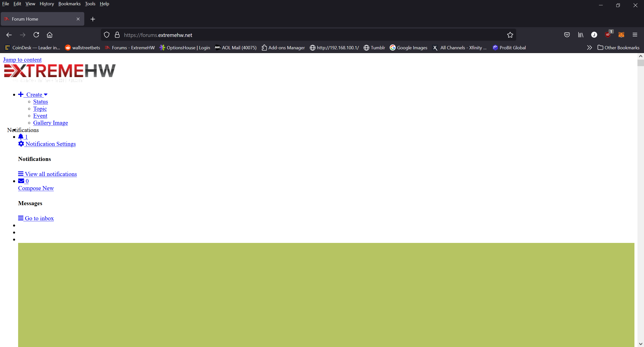Click the scrollbar down arrow

(x=640, y=344)
